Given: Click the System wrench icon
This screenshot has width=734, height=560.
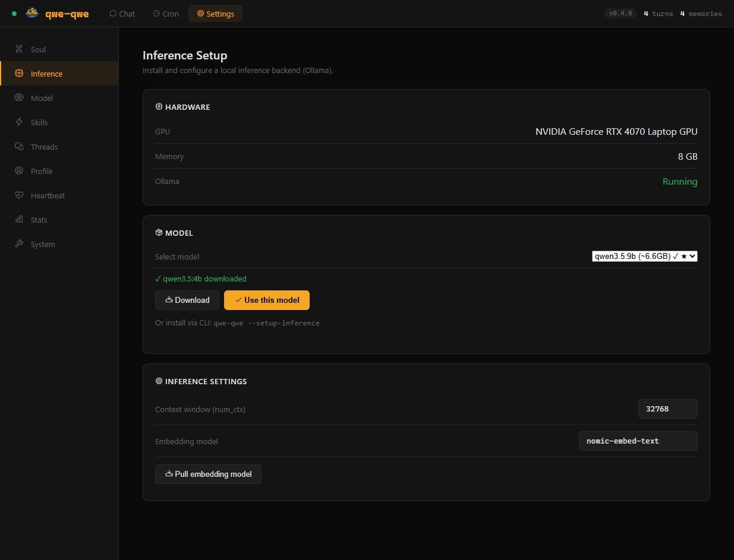Looking at the screenshot, I should click(20, 244).
